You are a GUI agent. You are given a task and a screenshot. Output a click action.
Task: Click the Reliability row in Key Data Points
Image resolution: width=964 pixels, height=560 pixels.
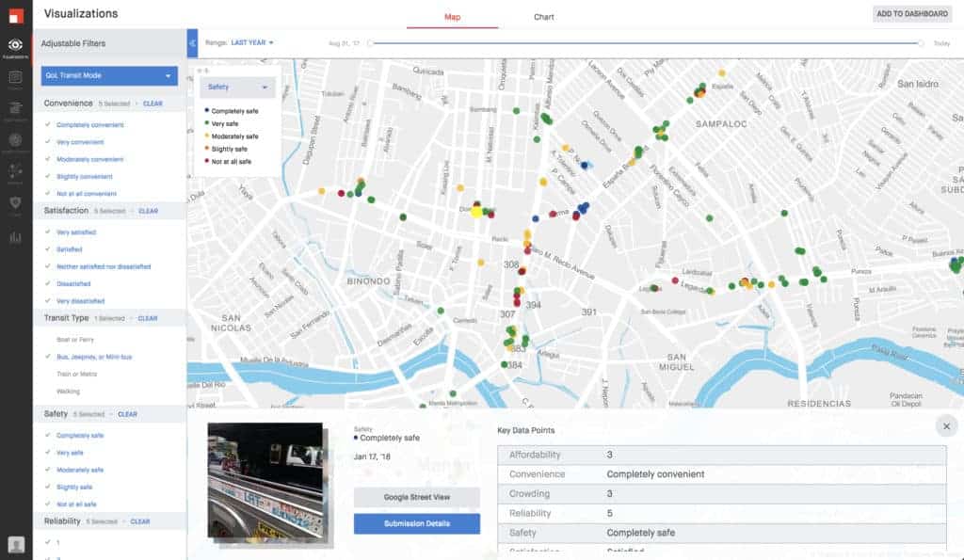pyautogui.click(x=722, y=513)
